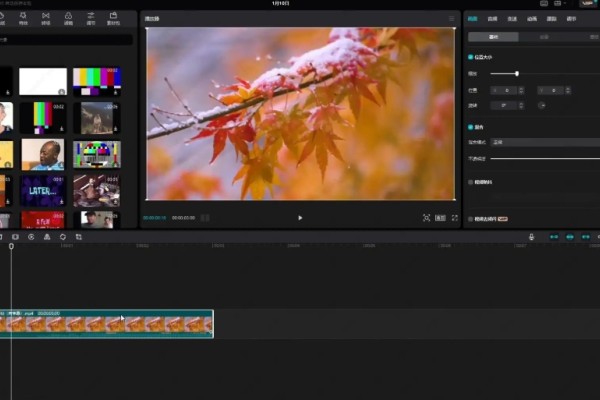
Task: Enter fullscreen preview with the expand icon
Action: pos(455,218)
